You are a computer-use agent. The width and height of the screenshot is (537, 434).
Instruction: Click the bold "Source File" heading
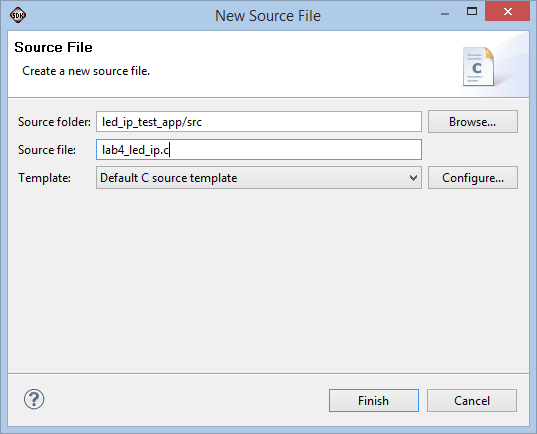(x=53, y=47)
